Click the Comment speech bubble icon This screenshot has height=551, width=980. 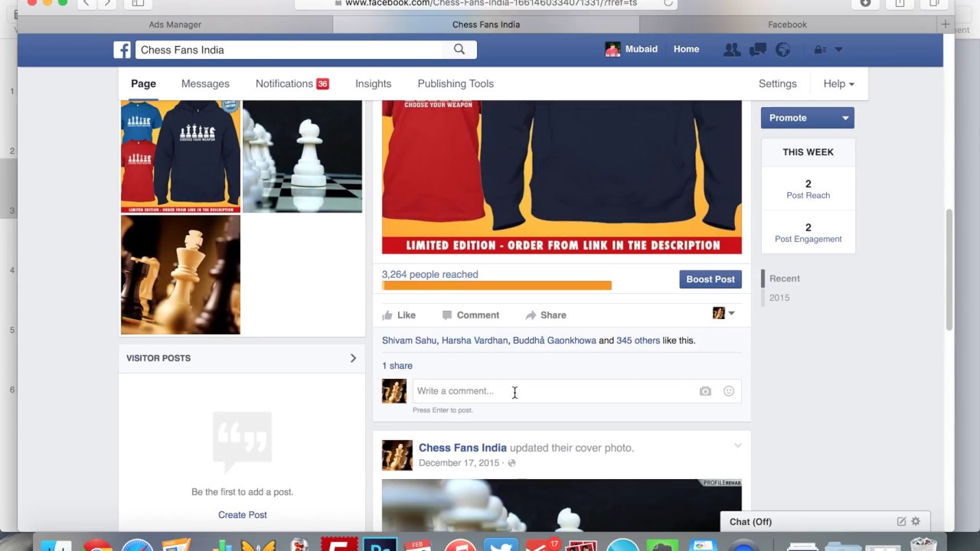(x=447, y=315)
